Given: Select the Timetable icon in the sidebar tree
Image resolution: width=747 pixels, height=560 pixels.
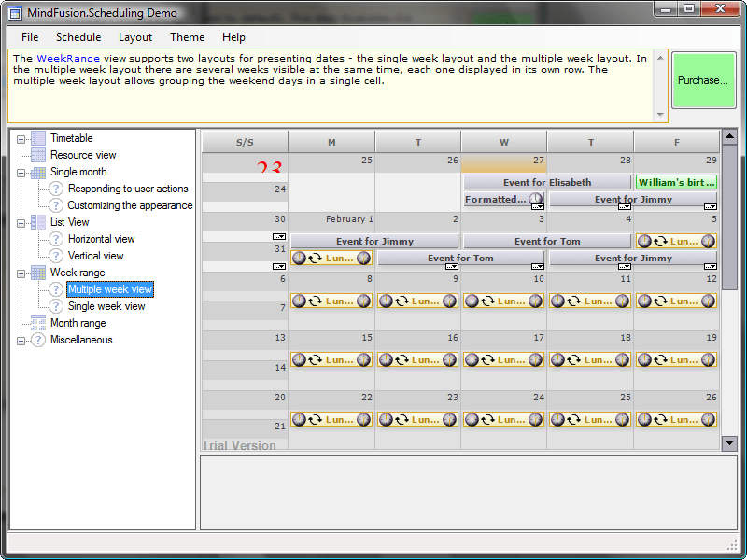Looking at the screenshot, I should click(x=37, y=137).
